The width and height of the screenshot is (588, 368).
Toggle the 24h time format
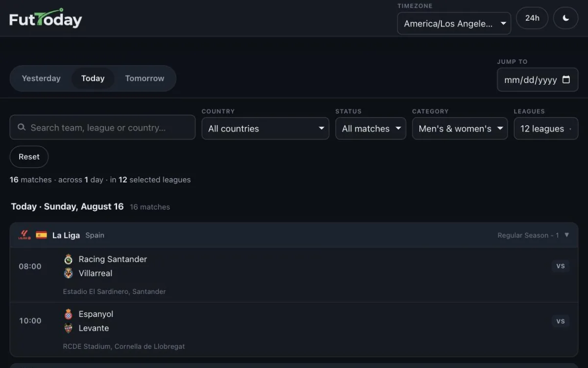(x=532, y=18)
